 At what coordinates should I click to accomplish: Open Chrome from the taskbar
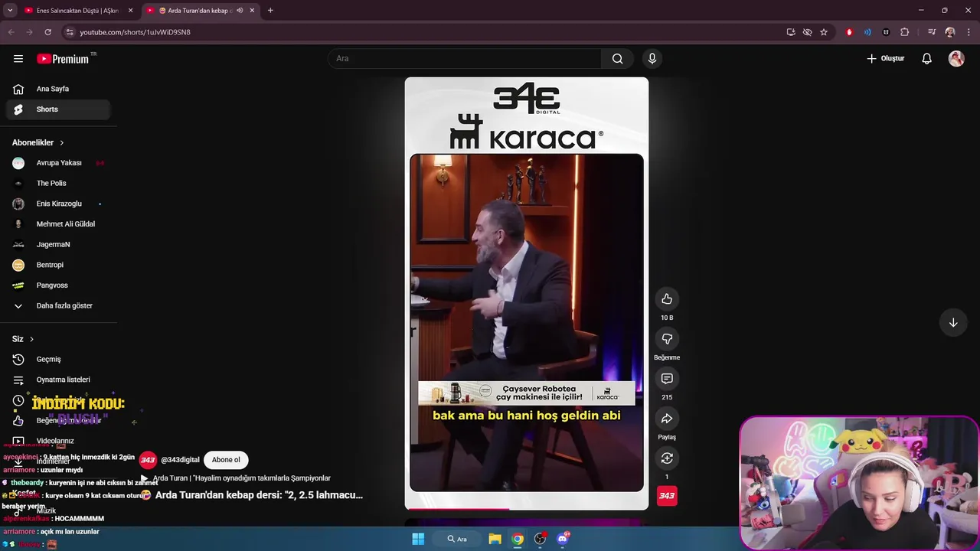[x=518, y=539]
